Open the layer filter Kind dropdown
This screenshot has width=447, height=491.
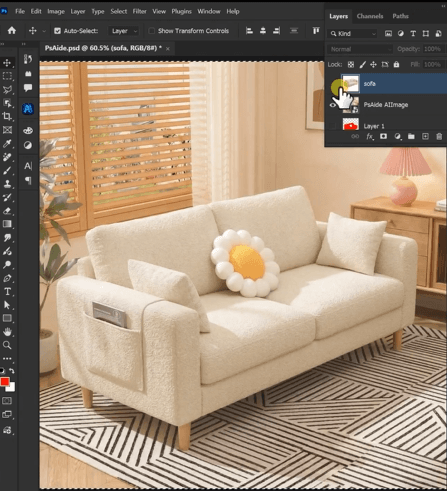(353, 33)
